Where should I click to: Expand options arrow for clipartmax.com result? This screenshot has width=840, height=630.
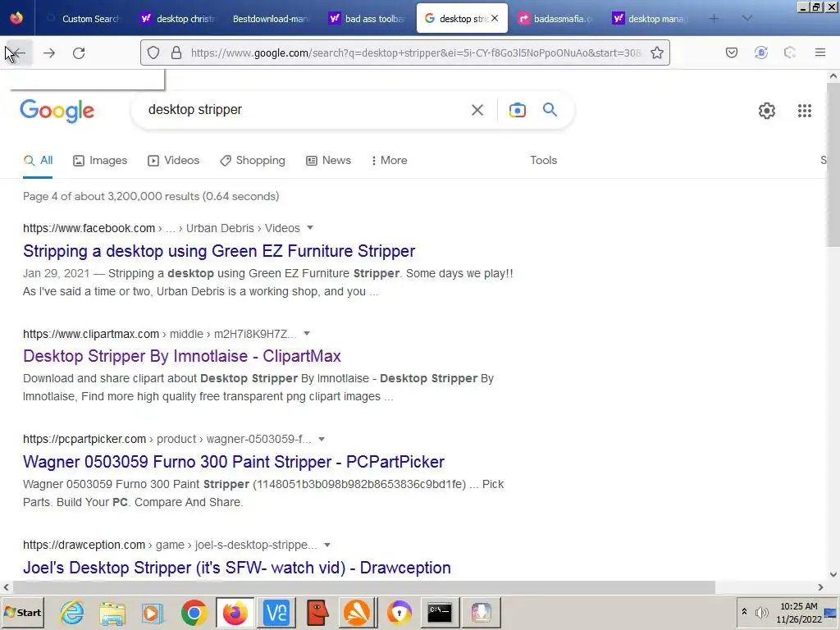coord(307,333)
